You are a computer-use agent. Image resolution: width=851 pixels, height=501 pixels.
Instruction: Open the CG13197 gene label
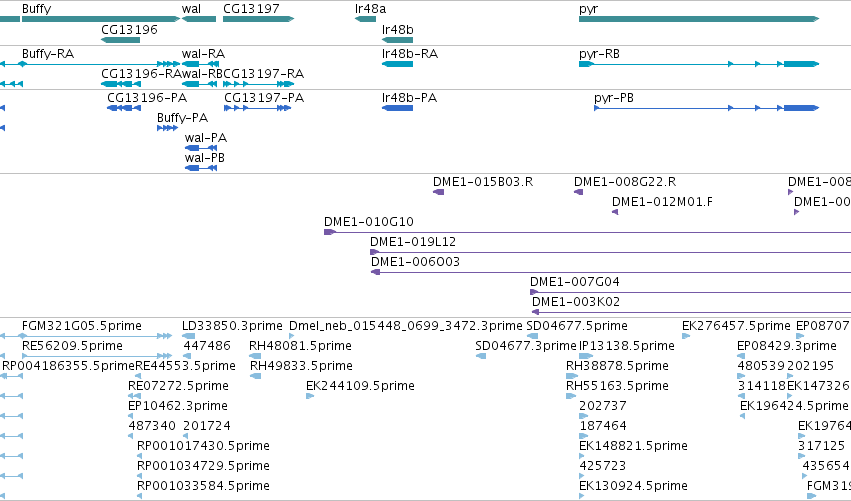(x=251, y=9)
